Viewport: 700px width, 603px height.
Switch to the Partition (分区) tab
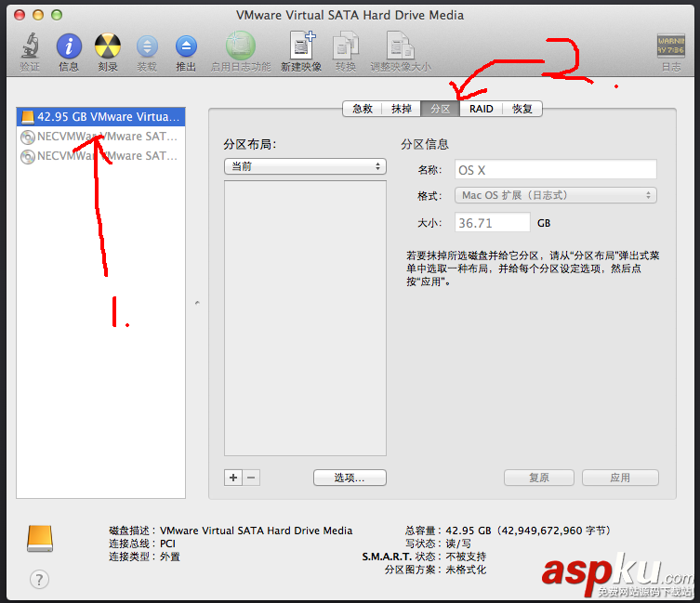click(x=441, y=109)
